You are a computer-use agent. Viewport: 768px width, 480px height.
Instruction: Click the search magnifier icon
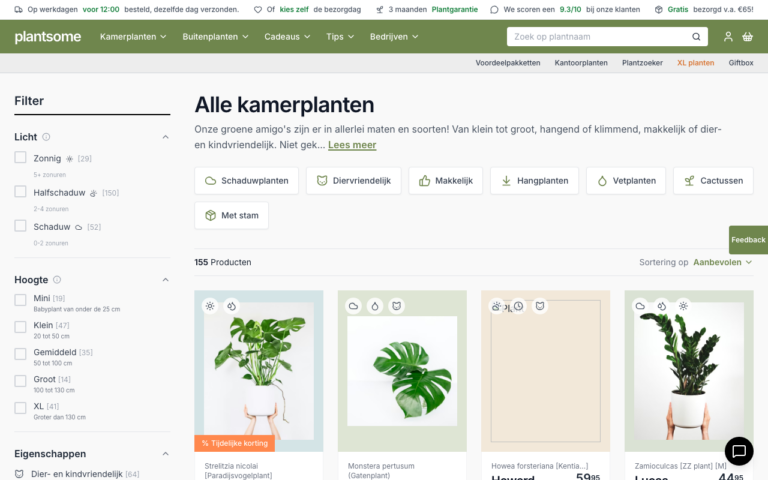point(696,37)
